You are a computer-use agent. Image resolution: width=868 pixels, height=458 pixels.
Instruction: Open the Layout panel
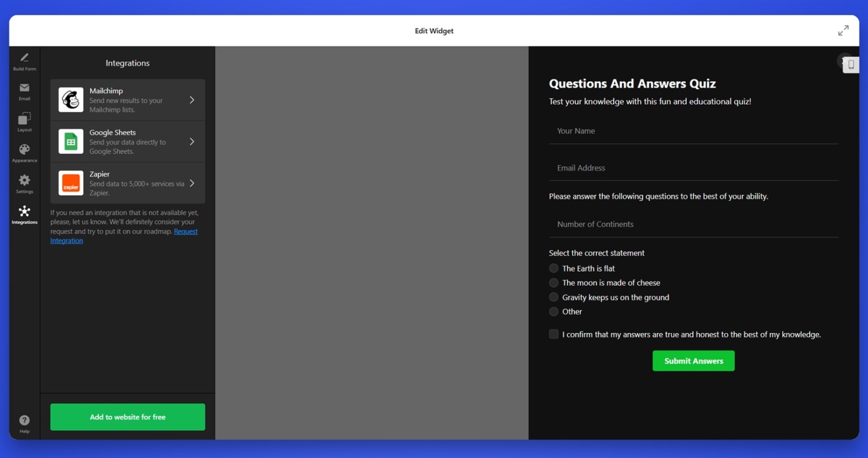point(24,122)
